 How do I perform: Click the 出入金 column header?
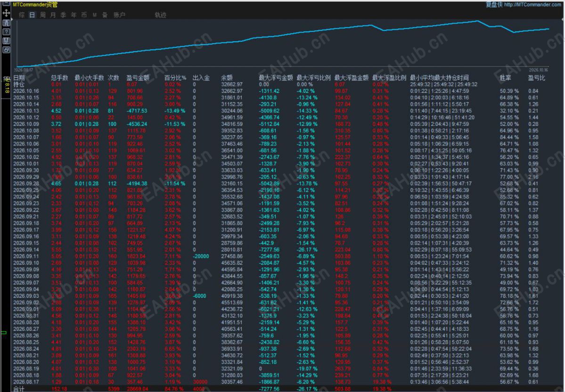pos(201,77)
